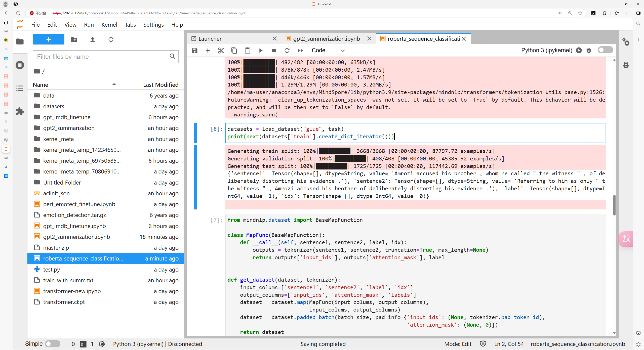Click the notebook vertical scrollbar thumb
Screen dimensions: 644x350
click(614, 205)
